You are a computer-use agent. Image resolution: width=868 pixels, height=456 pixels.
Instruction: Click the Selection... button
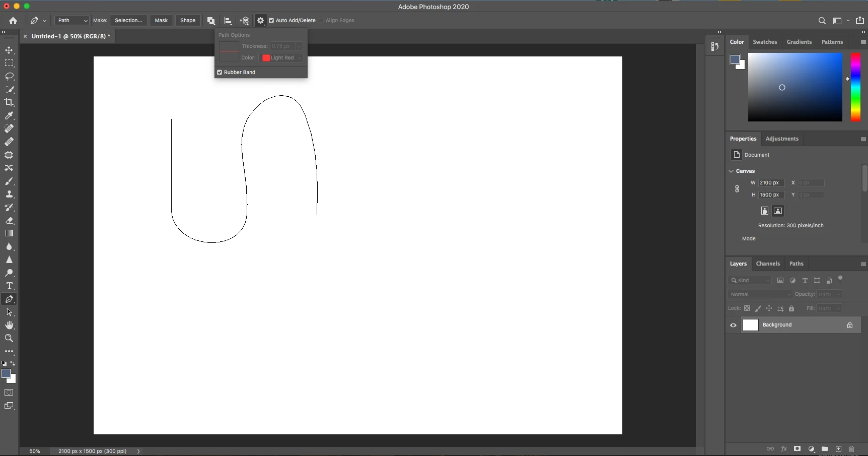(129, 21)
